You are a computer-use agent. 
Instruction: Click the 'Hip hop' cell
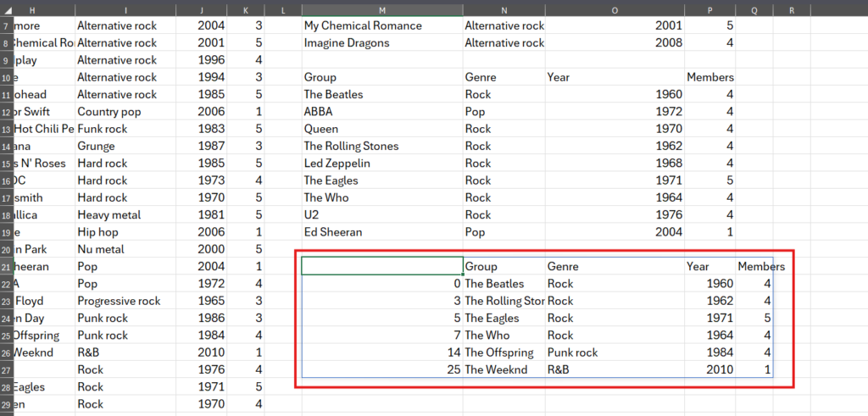125,232
